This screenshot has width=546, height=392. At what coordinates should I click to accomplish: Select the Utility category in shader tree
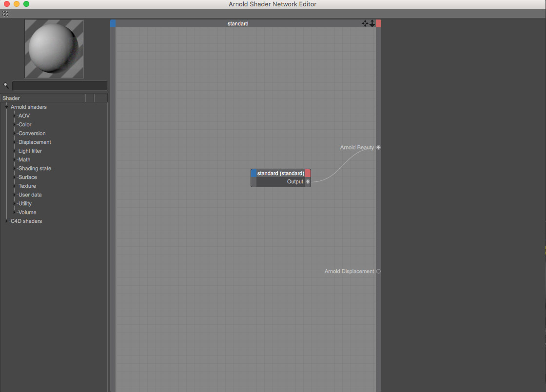pos(25,203)
